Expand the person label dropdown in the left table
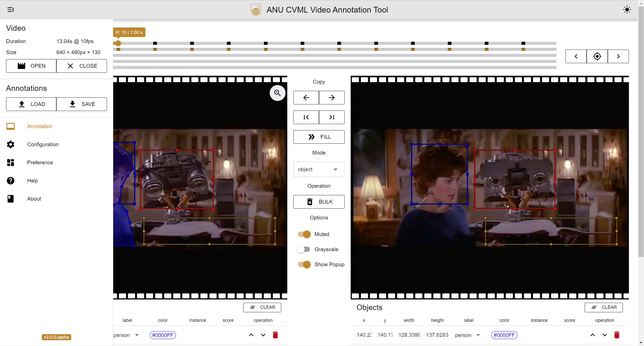This screenshot has width=644, height=346. 137,335
